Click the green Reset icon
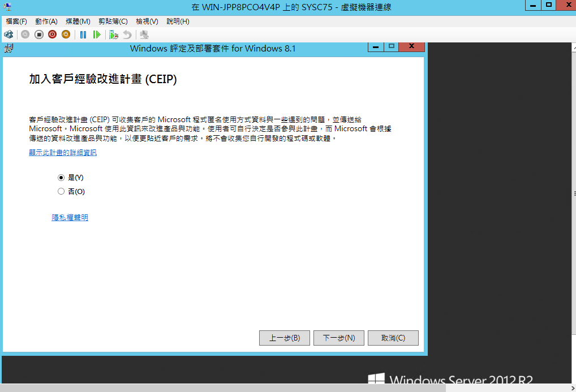Viewport: 576px width, 392px height. (97, 35)
